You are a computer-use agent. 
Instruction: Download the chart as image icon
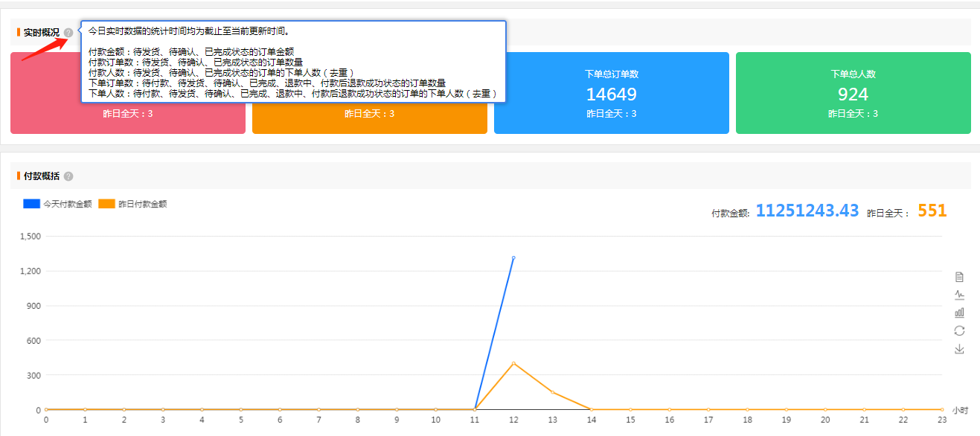[959, 349]
